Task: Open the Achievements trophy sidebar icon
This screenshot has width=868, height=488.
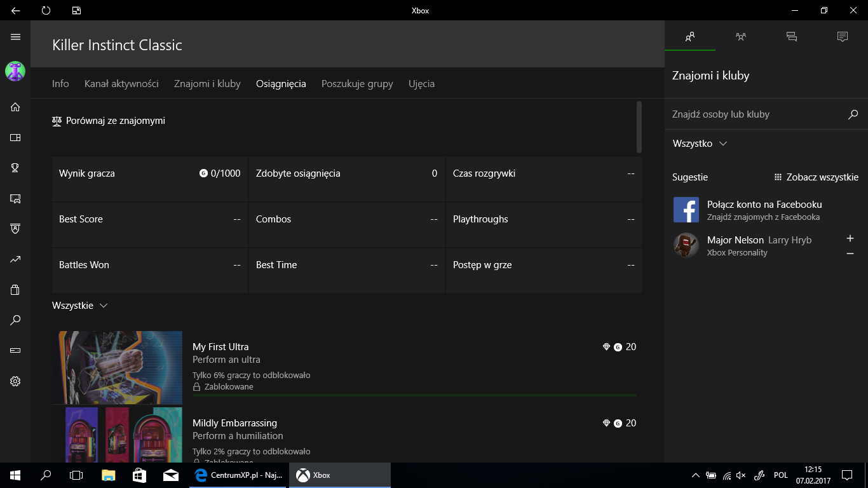Action: coord(15,168)
